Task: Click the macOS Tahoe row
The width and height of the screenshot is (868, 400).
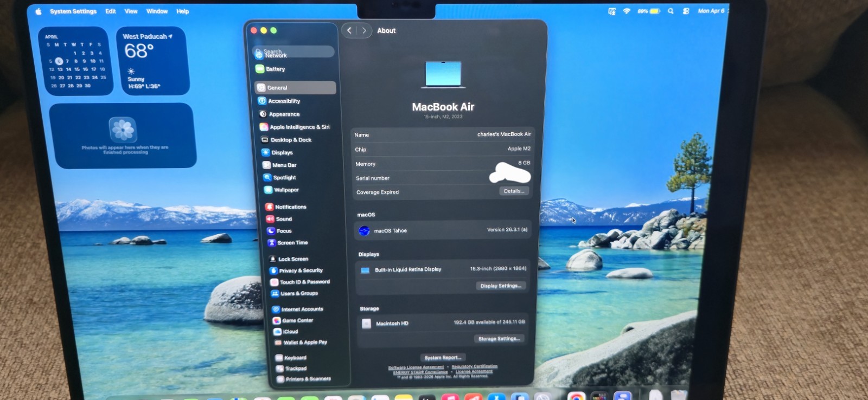Action: [443, 230]
